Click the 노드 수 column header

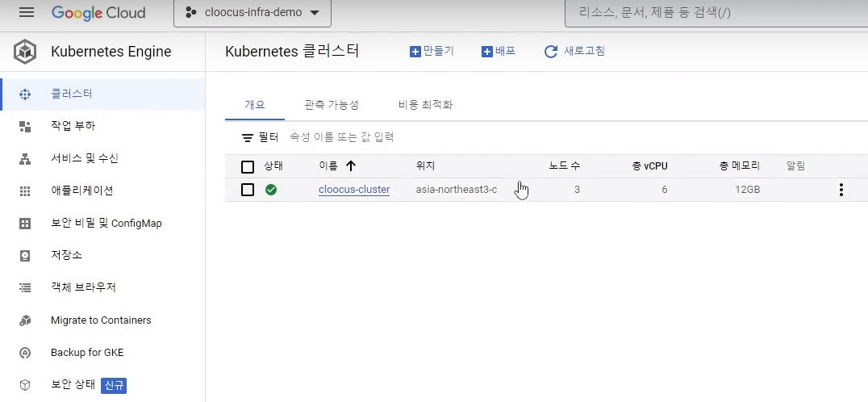coord(564,165)
